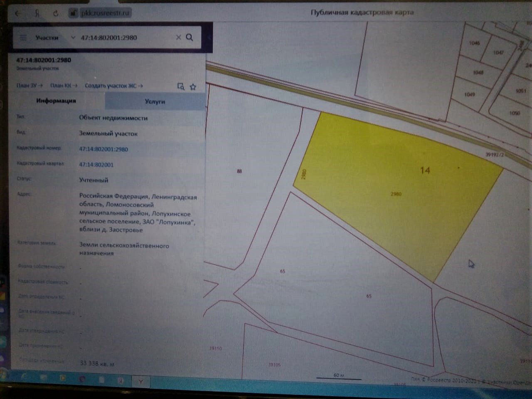This screenshot has width=532, height=399.
Task: Click the large 14 label on the map
Action: click(425, 170)
